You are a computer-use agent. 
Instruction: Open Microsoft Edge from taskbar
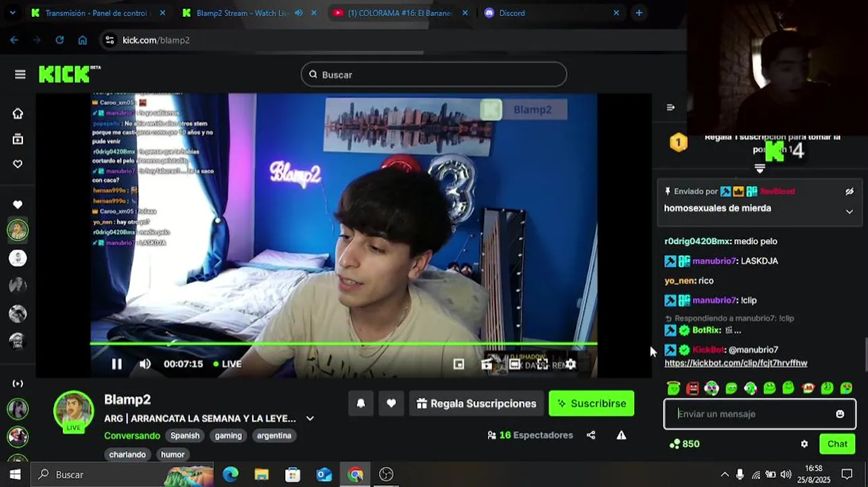point(231,474)
